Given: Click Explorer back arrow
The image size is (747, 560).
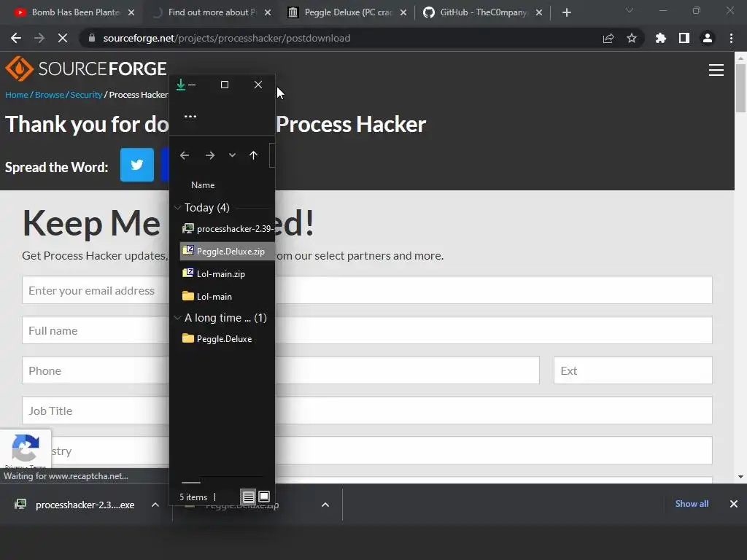Looking at the screenshot, I should pos(185,155).
